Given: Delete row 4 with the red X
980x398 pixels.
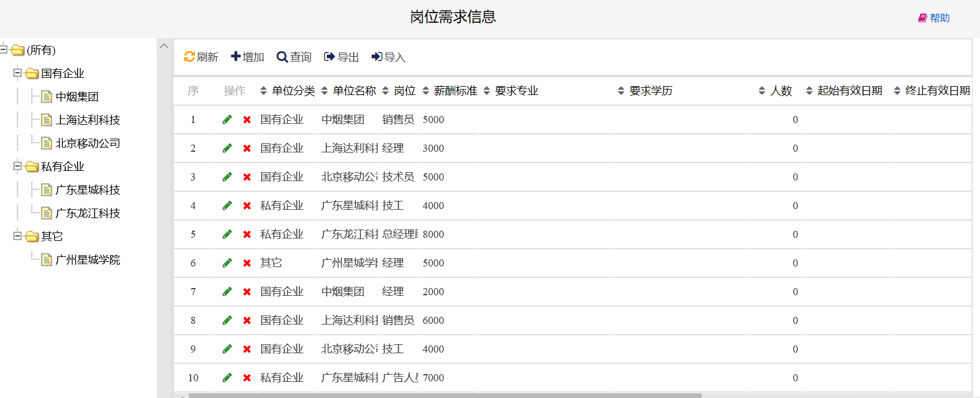Looking at the screenshot, I should point(247,206).
